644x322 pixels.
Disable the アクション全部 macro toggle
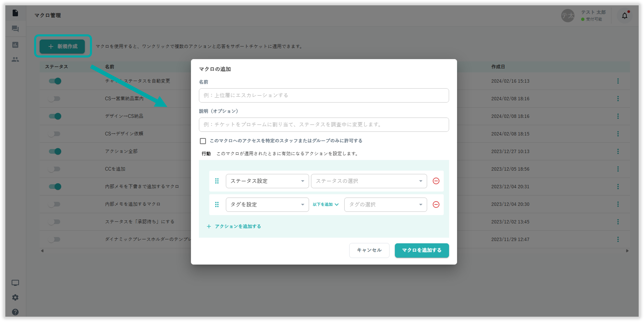[x=55, y=151]
